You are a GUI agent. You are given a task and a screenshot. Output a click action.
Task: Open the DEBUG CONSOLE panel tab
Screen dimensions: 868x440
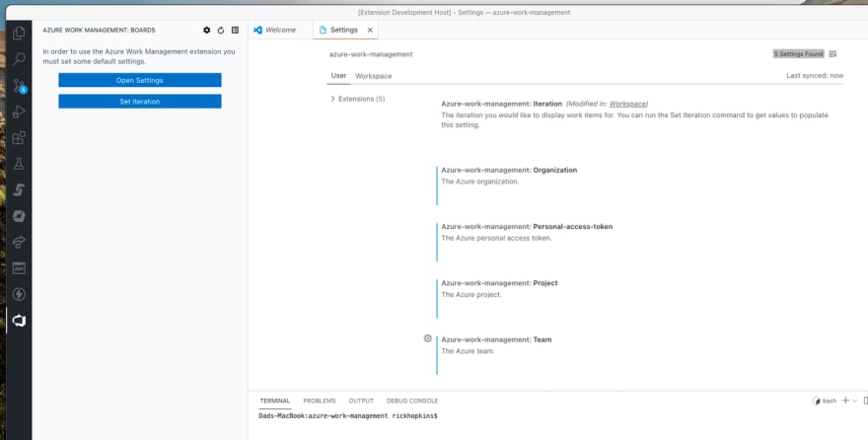pyautogui.click(x=412, y=401)
